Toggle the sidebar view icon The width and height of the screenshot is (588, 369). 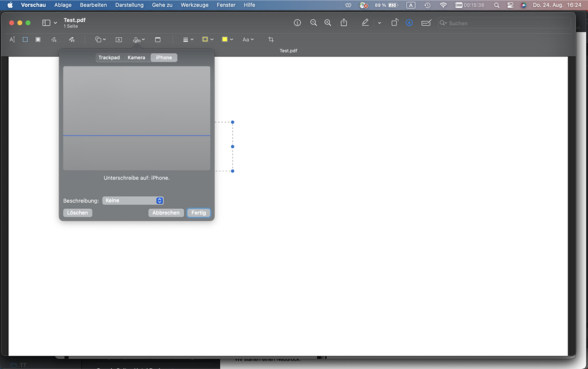pyautogui.click(x=46, y=23)
